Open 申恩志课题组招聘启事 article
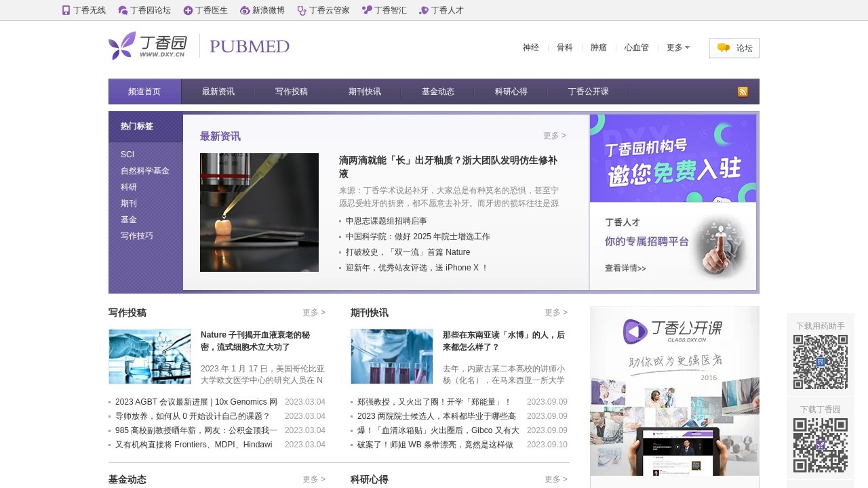 point(387,221)
